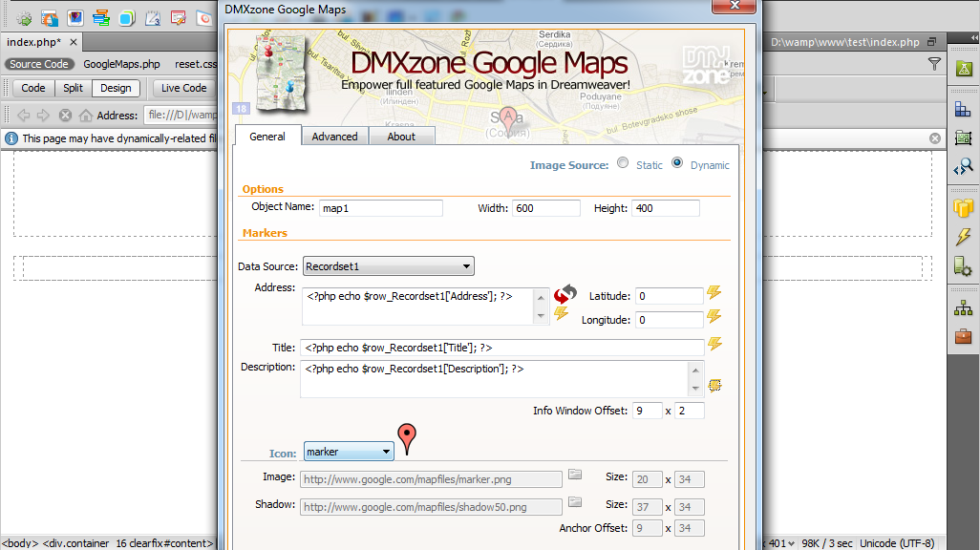Open the Assets briefcase panel icon
This screenshot has height=550, width=980.
coord(963,336)
